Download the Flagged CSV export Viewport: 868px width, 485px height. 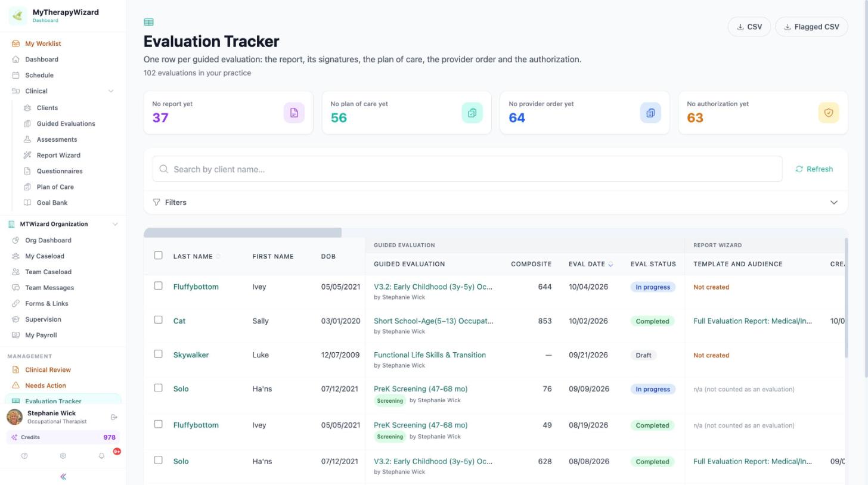tap(811, 27)
